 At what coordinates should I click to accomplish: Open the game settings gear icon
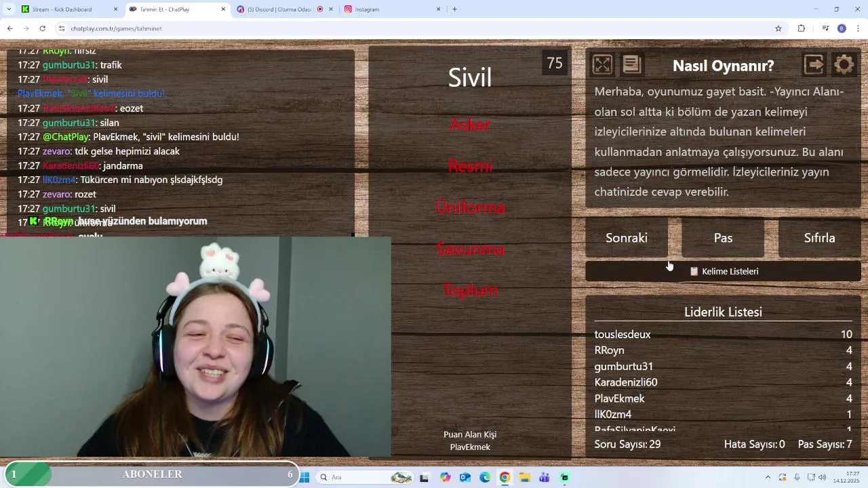point(844,64)
